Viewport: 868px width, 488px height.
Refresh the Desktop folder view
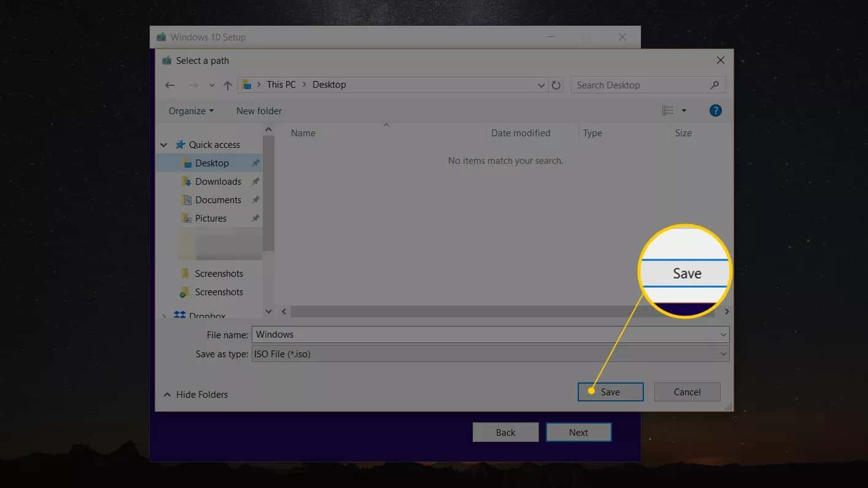pyautogui.click(x=556, y=85)
